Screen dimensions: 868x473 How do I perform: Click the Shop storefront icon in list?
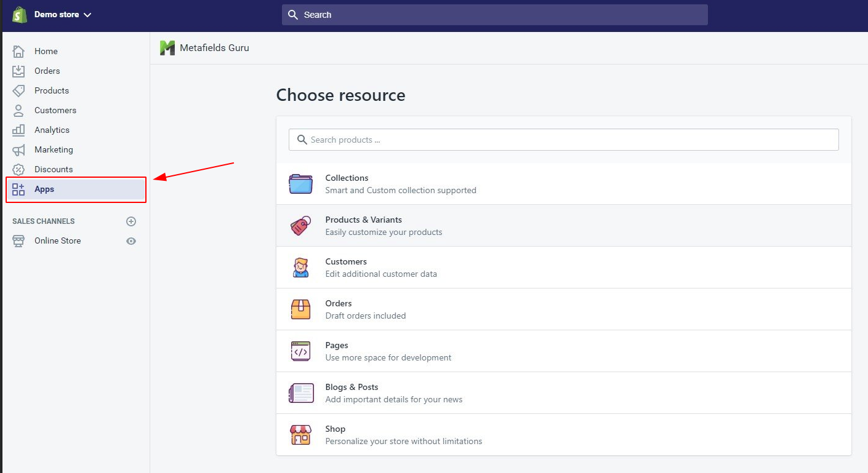(x=300, y=435)
